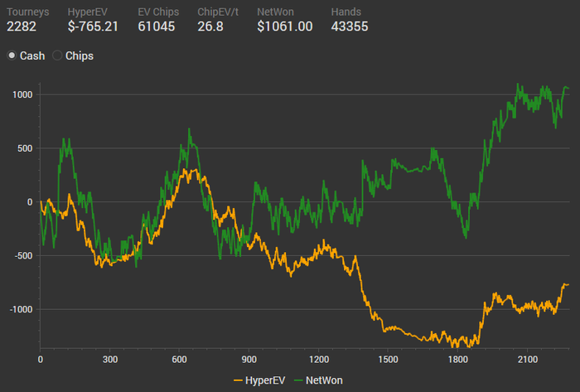Click the 1000 y-axis label
This screenshot has width=580, height=392.
[x=22, y=94]
